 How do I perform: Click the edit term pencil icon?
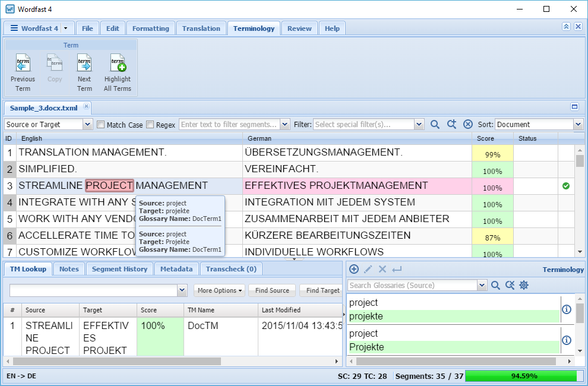coord(368,269)
